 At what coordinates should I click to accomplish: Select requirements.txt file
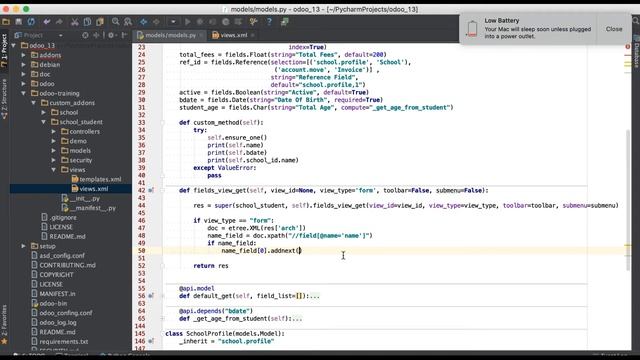pos(60,342)
